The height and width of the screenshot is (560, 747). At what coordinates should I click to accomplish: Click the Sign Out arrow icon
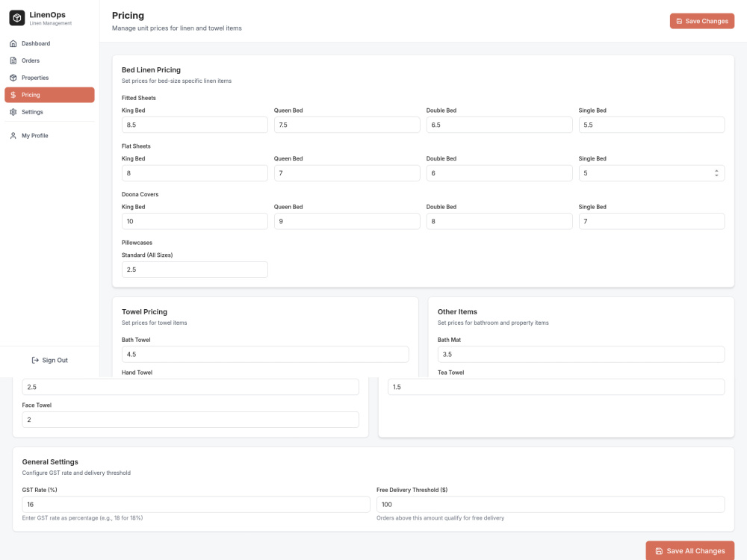coord(35,360)
